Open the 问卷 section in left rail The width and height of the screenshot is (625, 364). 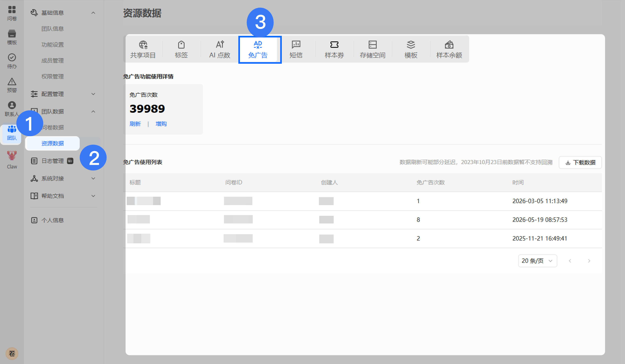click(12, 13)
